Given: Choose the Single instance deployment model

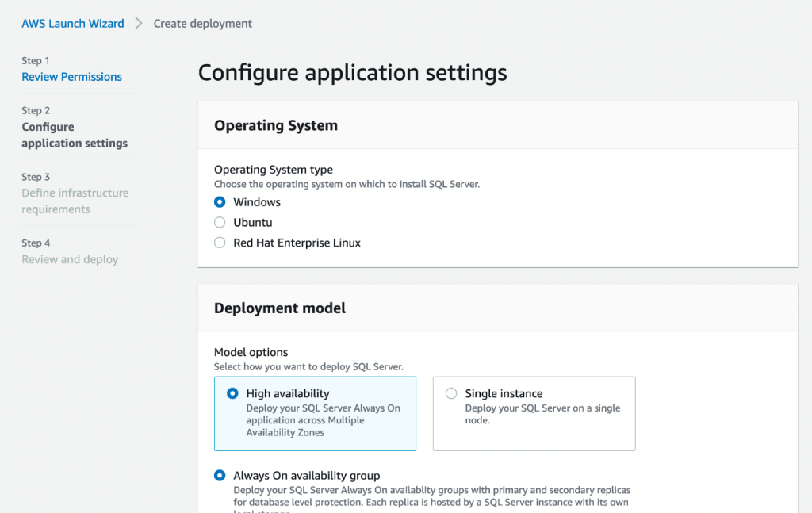Looking at the screenshot, I should pyautogui.click(x=451, y=393).
